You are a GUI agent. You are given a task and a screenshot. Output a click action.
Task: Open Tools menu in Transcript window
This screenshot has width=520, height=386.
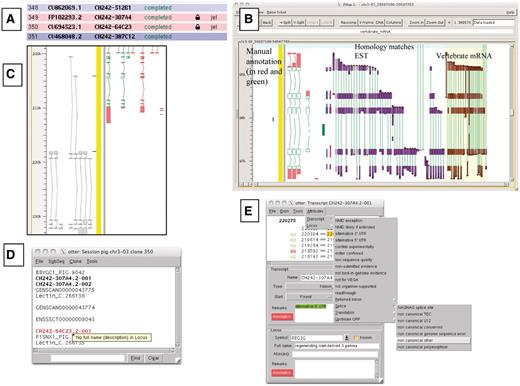pos(298,211)
